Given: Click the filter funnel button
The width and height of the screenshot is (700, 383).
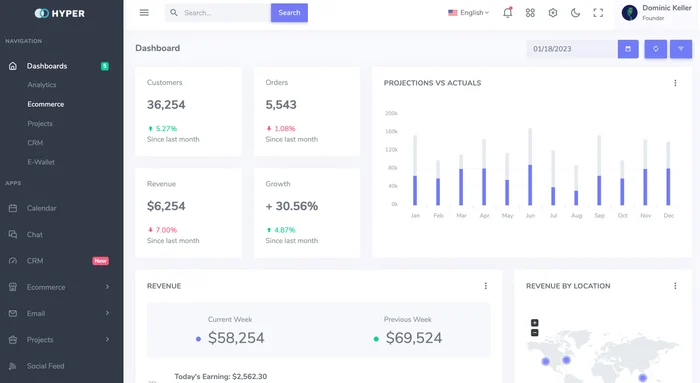Looking at the screenshot, I should [681, 49].
